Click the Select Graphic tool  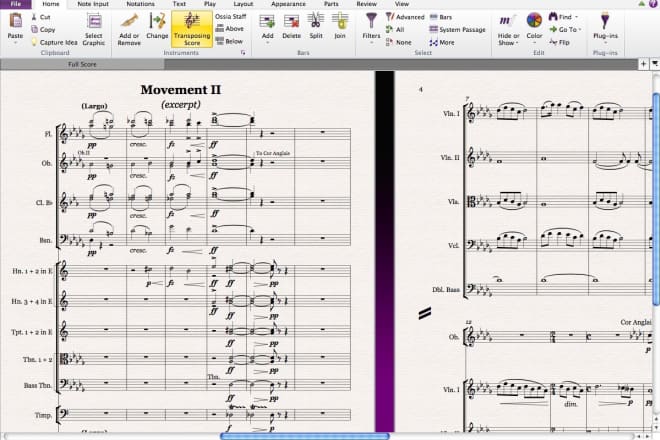coord(93,29)
